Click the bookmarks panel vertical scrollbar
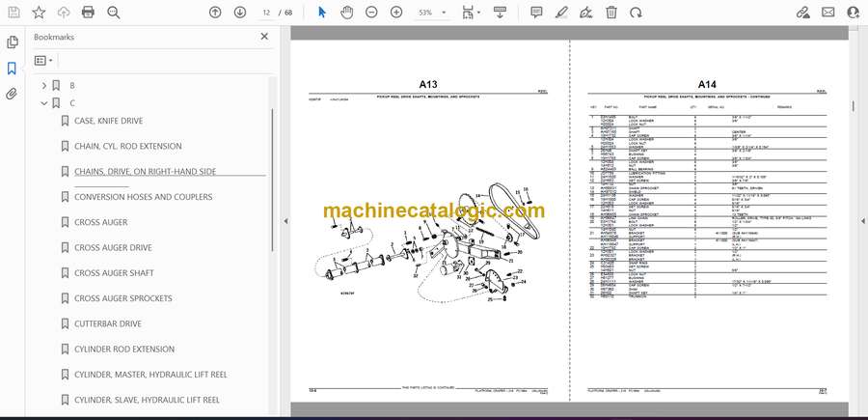 point(271,181)
